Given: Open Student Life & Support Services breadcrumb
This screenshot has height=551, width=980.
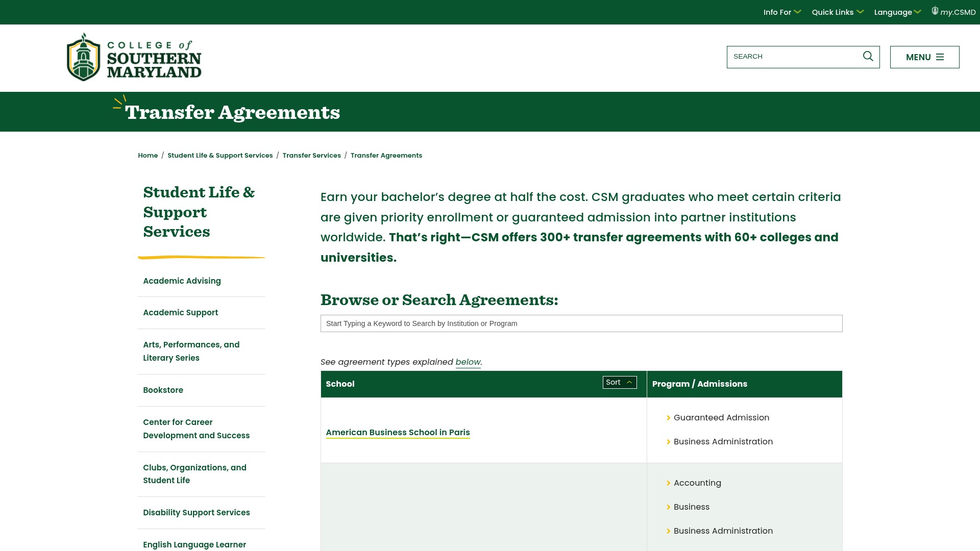Looking at the screenshot, I should tap(220, 156).
